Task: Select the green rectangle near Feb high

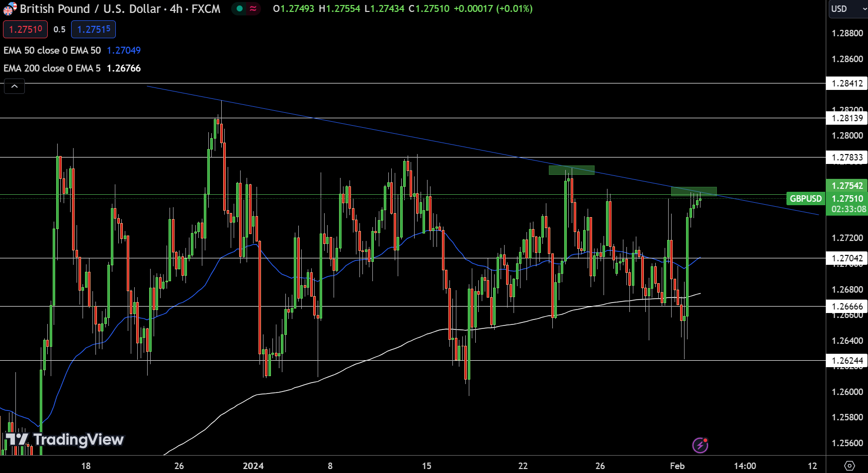Action: click(x=694, y=191)
